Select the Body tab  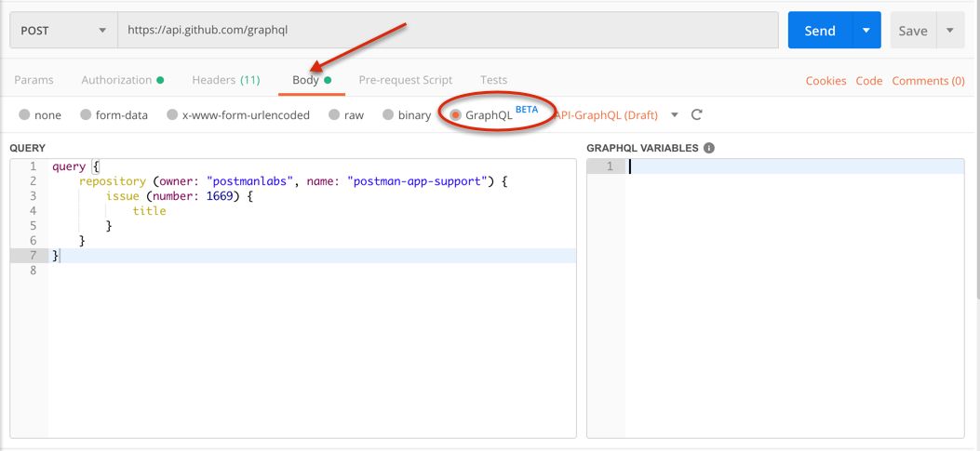coord(312,80)
